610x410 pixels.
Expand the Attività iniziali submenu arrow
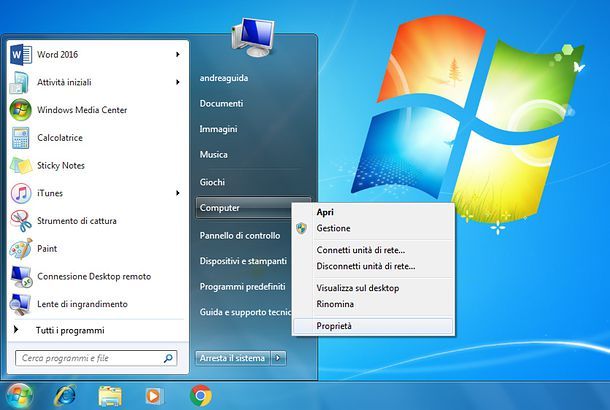(x=177, y=82)
